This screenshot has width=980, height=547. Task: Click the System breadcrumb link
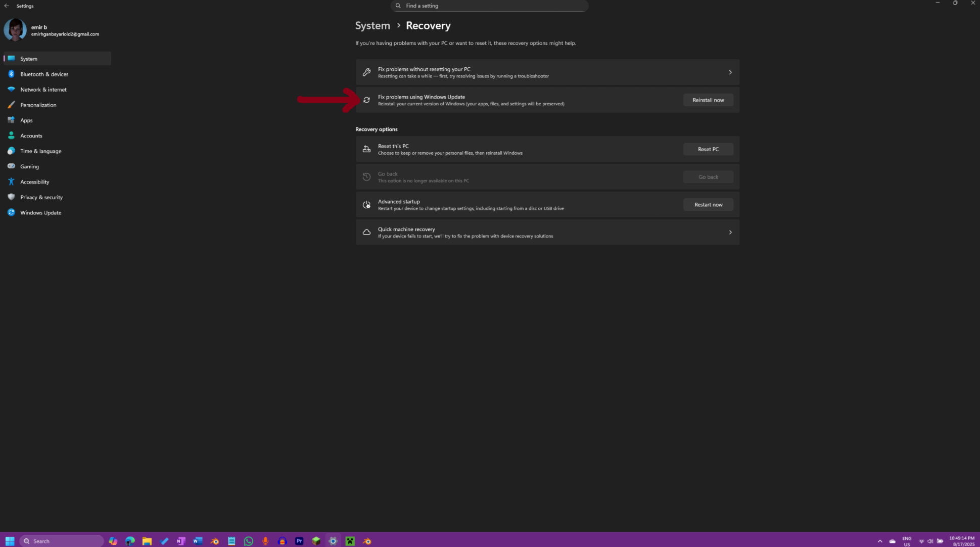coord(372,26)
